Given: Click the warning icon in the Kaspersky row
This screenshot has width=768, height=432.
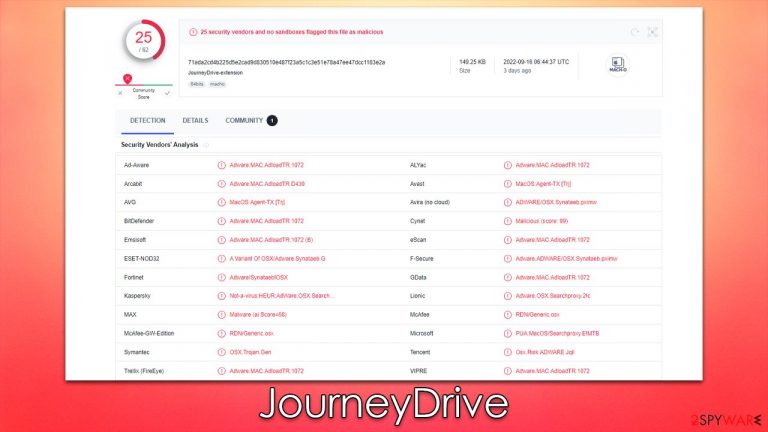Looking at the screenshot, I should point(221,296).
